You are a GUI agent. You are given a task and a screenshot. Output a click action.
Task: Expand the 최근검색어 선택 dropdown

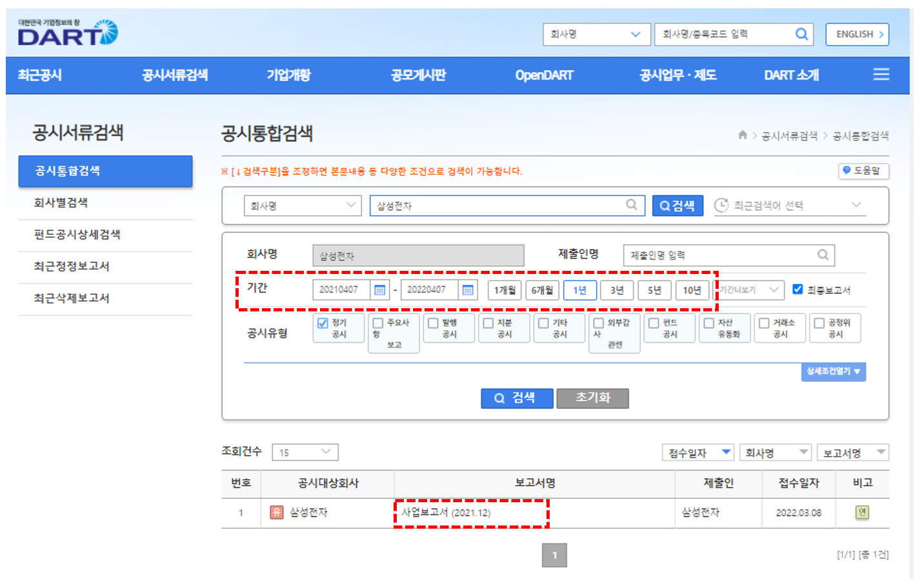[x=789, y=205]
